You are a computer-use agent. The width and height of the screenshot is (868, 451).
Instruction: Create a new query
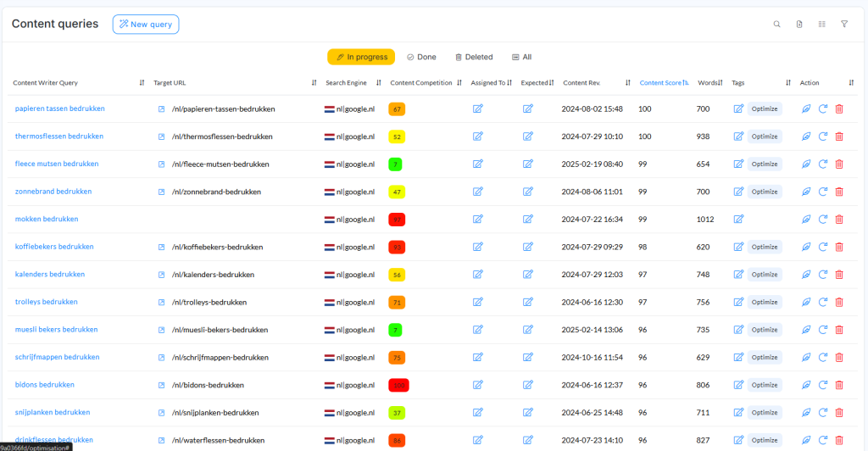[146, 25]
